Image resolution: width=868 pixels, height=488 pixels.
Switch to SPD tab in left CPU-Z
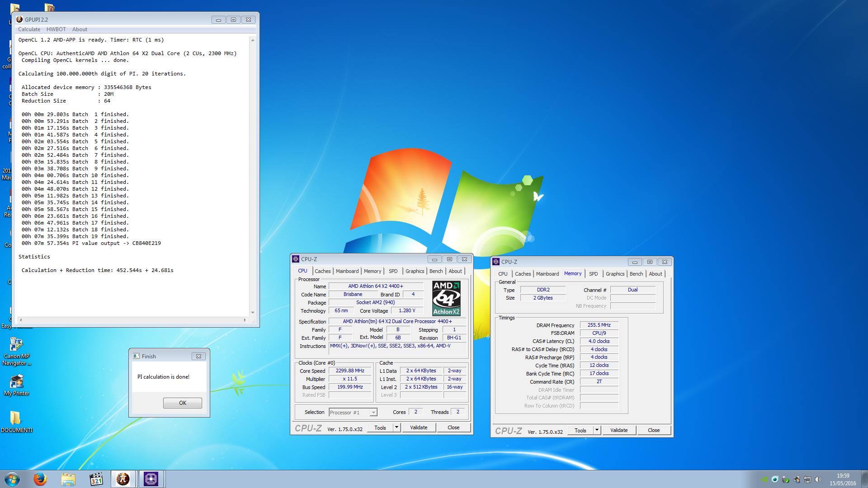click(x=393, y=271)
